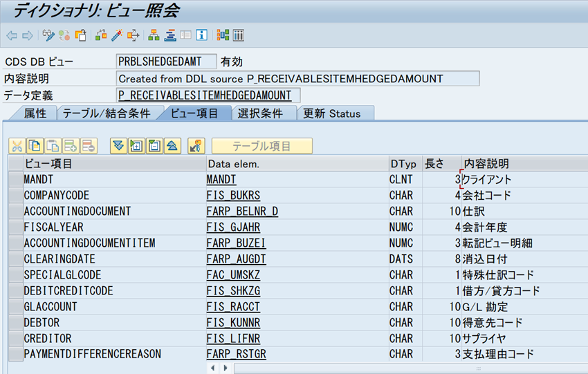Image resolution: width=588 pixels, height=374 pixels.
Task: Click the クライアント description cell
Action: 524,180
